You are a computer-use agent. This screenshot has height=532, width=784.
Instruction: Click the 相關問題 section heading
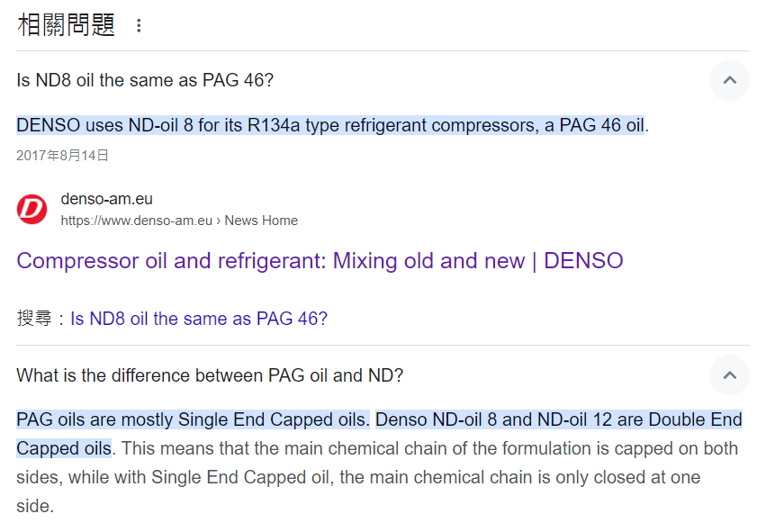[67, 25]
